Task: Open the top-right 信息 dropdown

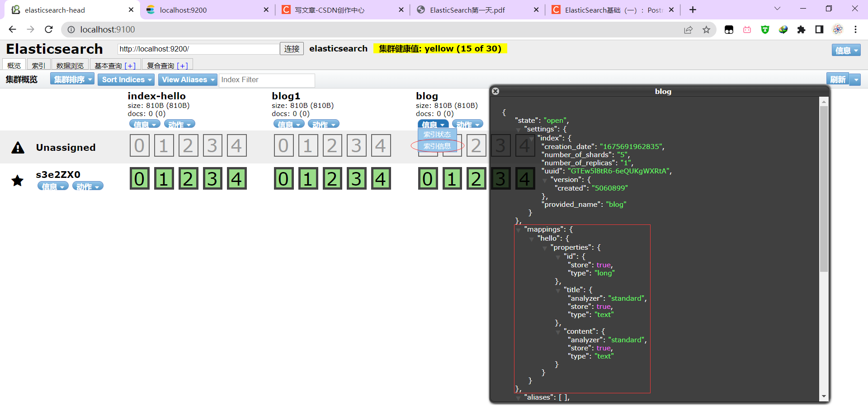Action: point(846,50)
